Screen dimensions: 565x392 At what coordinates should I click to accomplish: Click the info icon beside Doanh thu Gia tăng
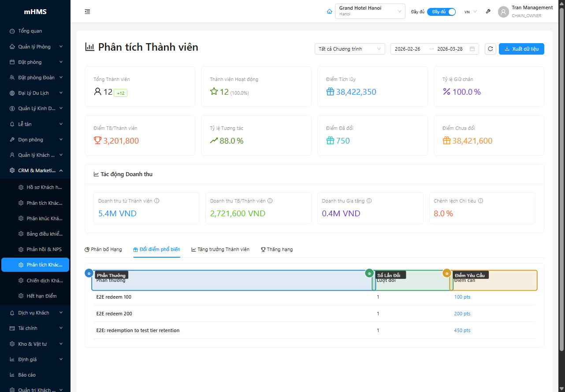[x=369, y=201]
